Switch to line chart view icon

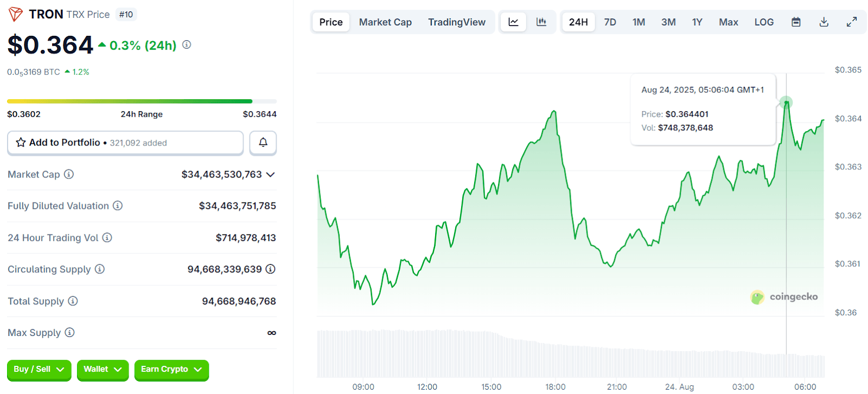click(513, 22)
